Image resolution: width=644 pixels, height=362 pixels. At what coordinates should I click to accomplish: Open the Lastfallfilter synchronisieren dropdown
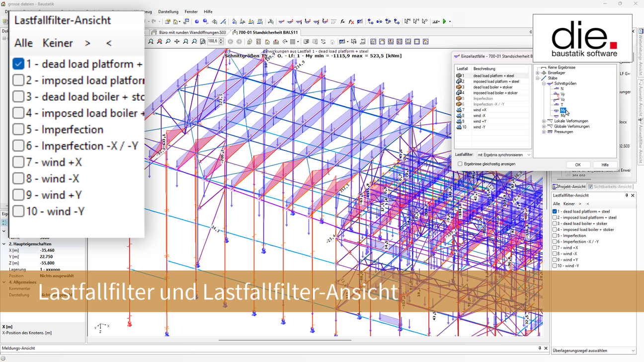coord(504,155)
